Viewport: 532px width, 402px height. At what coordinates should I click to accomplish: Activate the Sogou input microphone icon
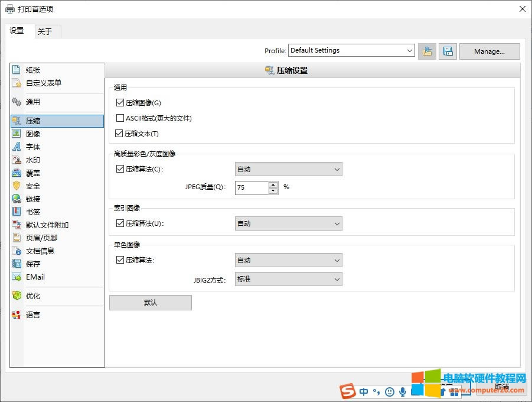click(402, 391)
